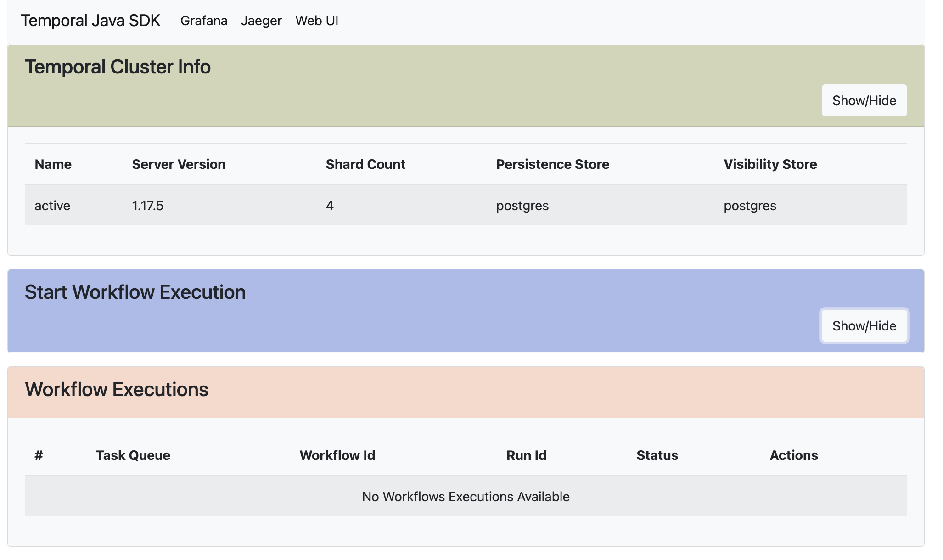Viewport: 943px width, 560px height.
Task: Click the Temporal Cluster Info heading
Action: [x=118, y=67]
